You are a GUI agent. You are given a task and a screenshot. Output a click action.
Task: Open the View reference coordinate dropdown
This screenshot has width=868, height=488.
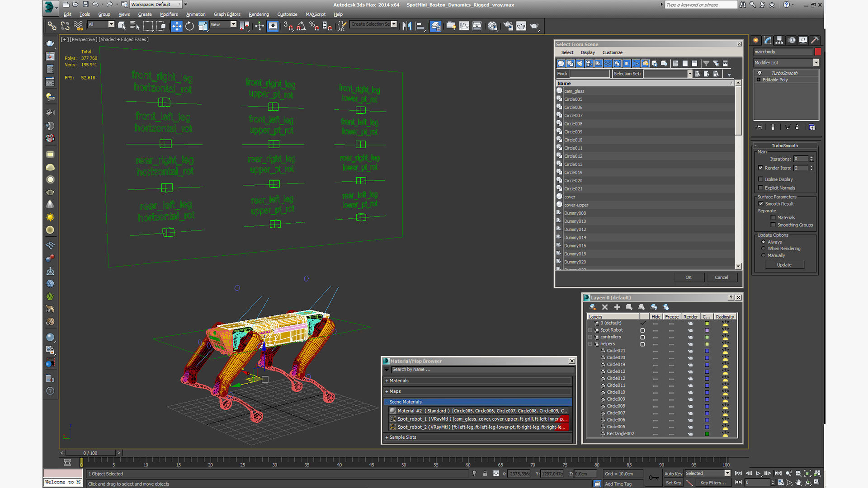[233, 24]
